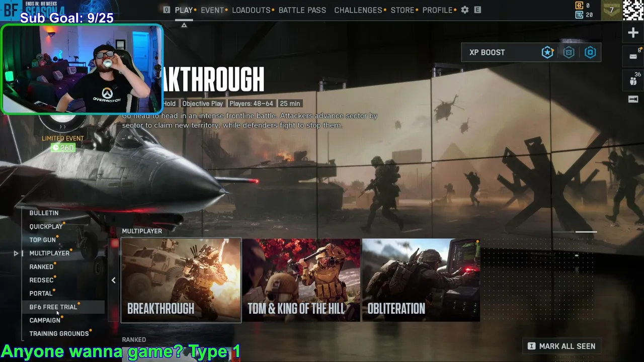Select the rightmost XP boost hexagon icon

[x=590, y=52]
